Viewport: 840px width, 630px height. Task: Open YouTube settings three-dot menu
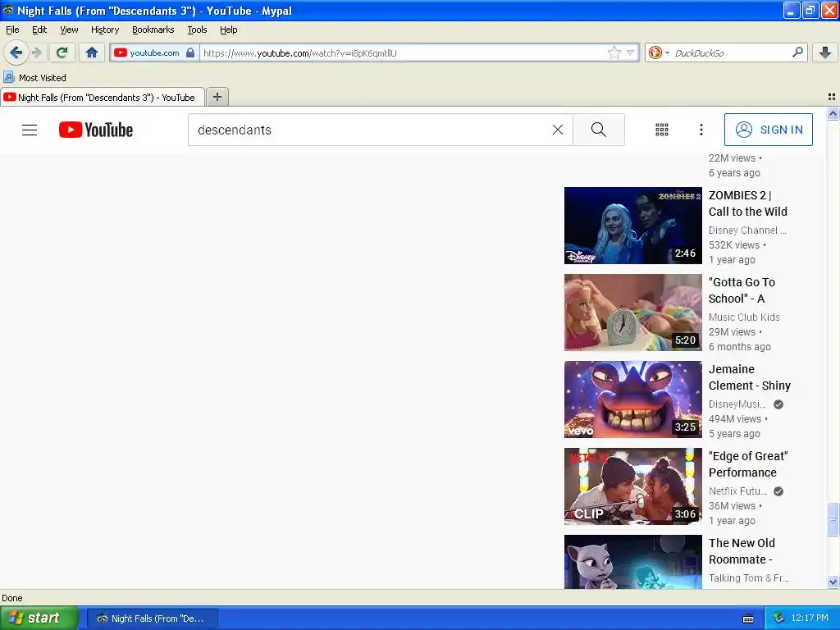(701, 130)
